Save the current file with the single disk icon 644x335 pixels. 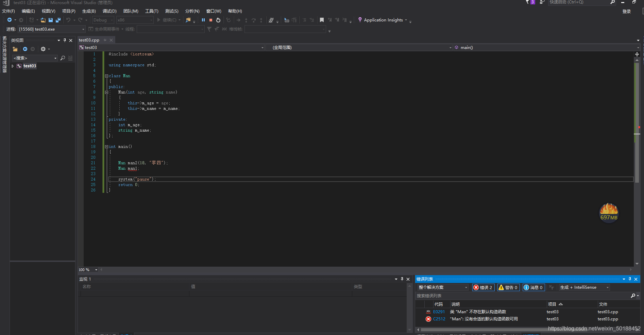tap(51, 20)
